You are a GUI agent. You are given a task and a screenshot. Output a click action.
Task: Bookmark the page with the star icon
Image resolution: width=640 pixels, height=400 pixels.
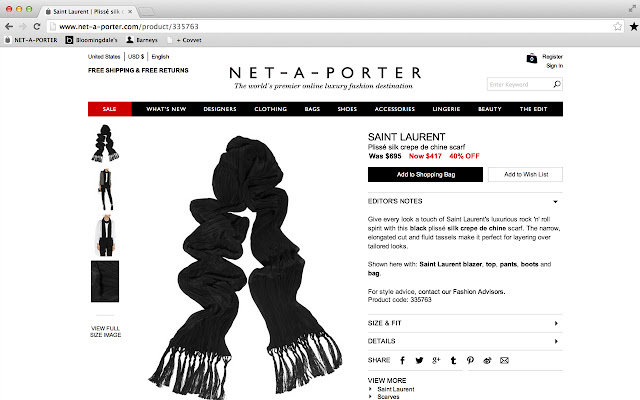coord(618,27)
